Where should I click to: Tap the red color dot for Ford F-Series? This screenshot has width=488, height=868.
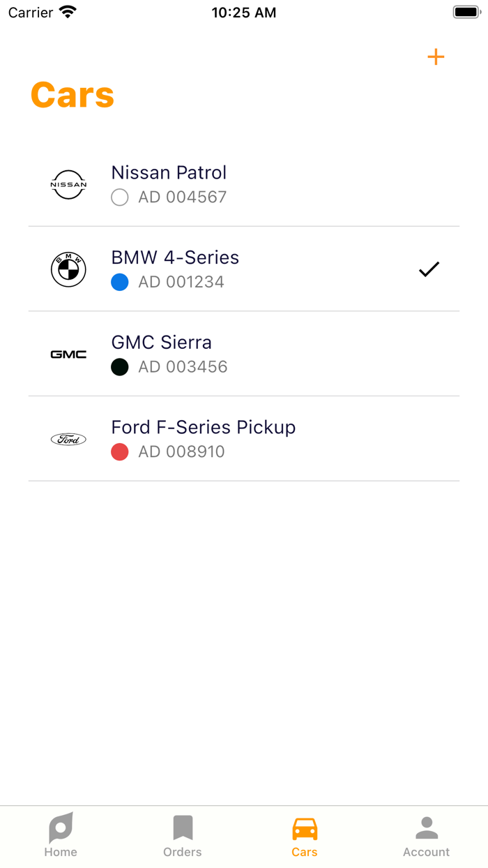point(119,452)
